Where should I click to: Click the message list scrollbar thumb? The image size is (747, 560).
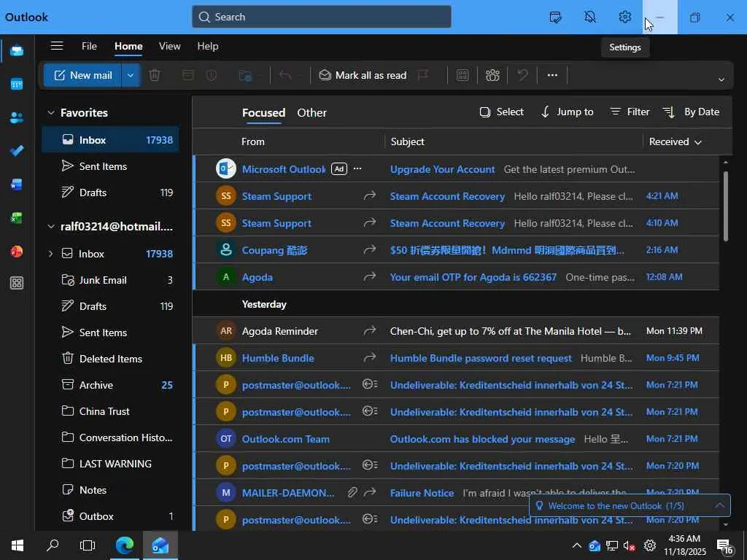pos(726,205)
